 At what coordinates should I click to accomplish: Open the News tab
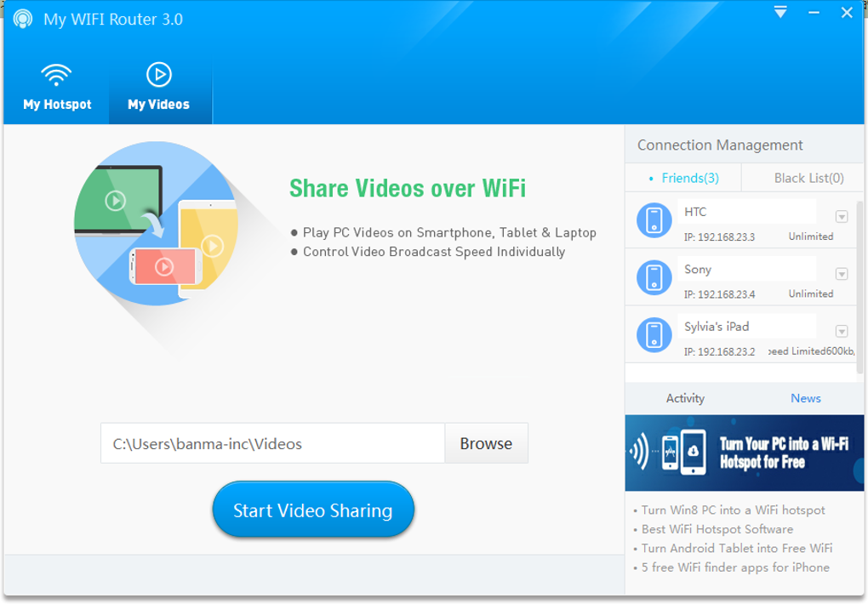[805, 398]
